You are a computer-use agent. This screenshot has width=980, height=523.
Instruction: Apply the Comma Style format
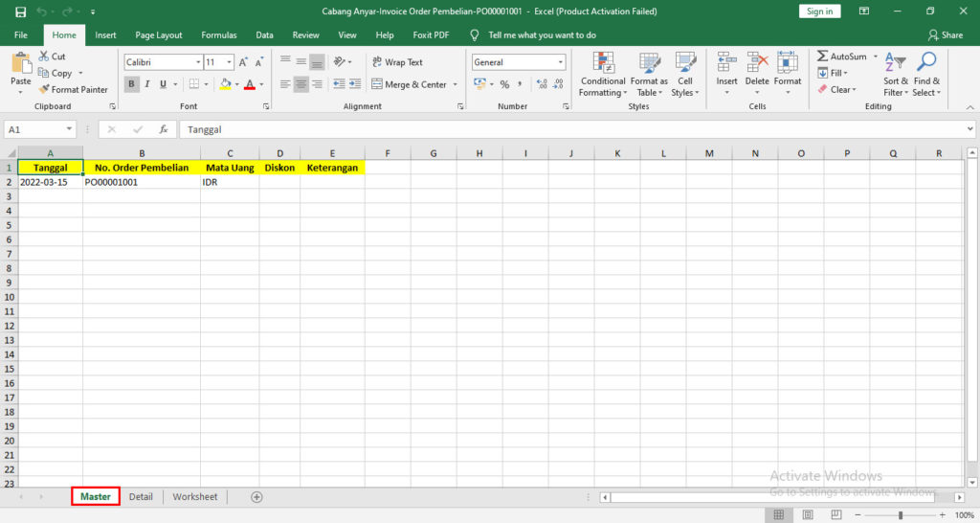[x=520, y=84]
